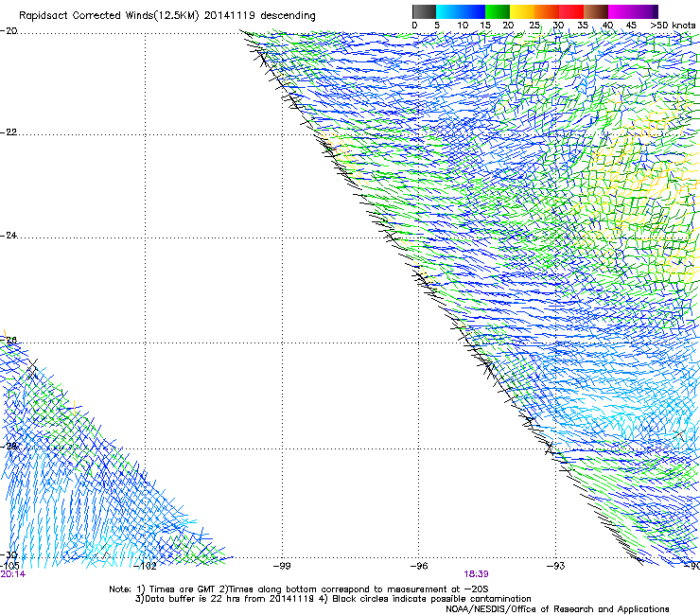Pick the magenta 40-45 knots color segment
This screenshot has width=700, height=615.
coord(621,11)
